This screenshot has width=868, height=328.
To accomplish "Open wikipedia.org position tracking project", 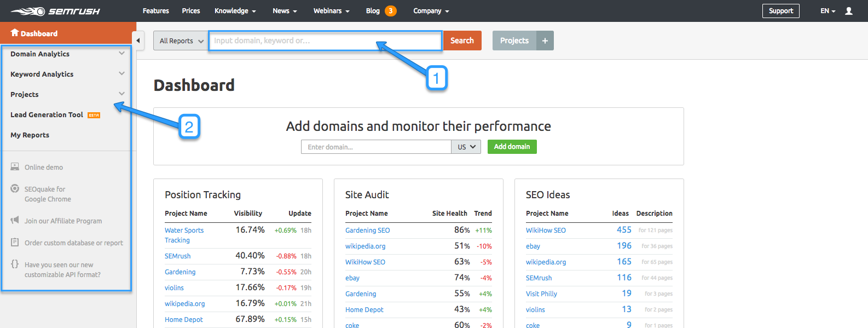I will [x=185, y=303].
